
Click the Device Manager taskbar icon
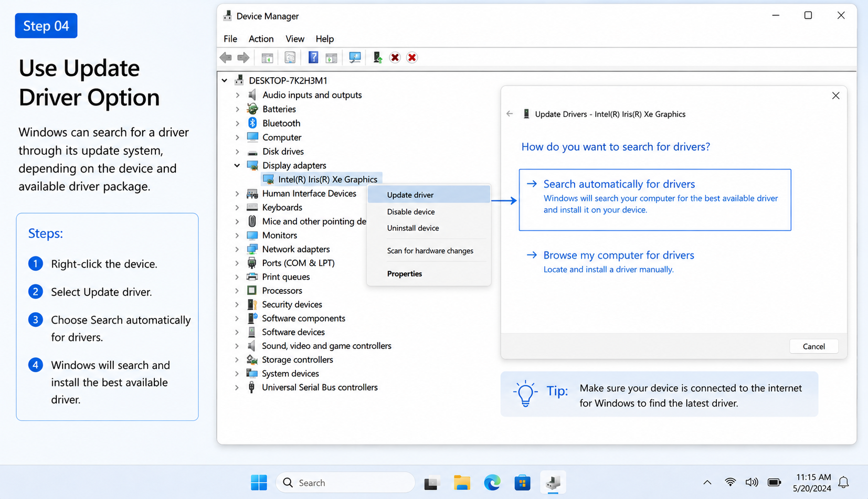(x=553, y=482)
